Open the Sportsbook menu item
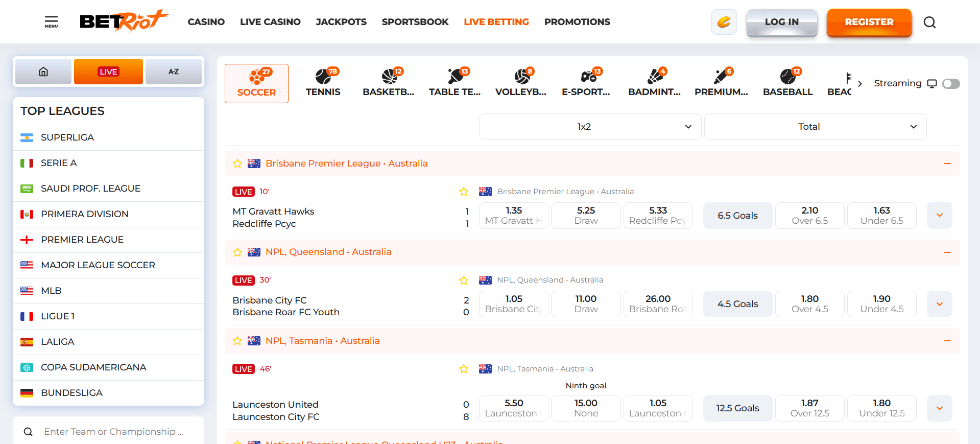Image resolution: width=980 pixels, height=444 pixels. (415, 22)
